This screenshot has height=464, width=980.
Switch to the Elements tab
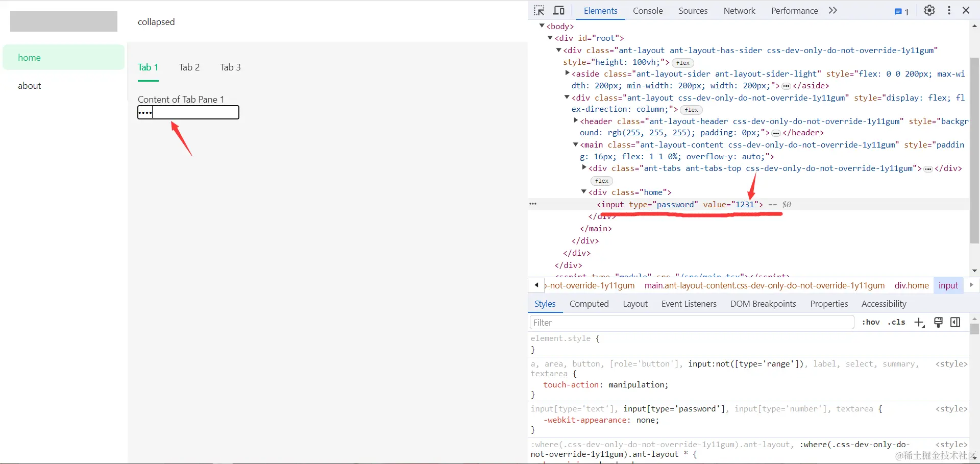[x=600, y=11]
